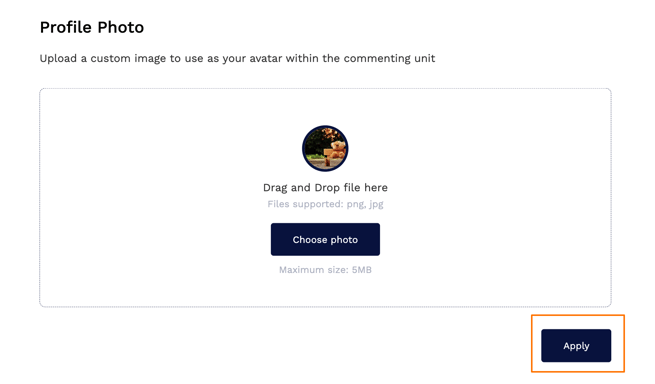Click the avatar upload description sentence
The width and height of the screenshot is (655, 384).
click(x=237, y=58)
